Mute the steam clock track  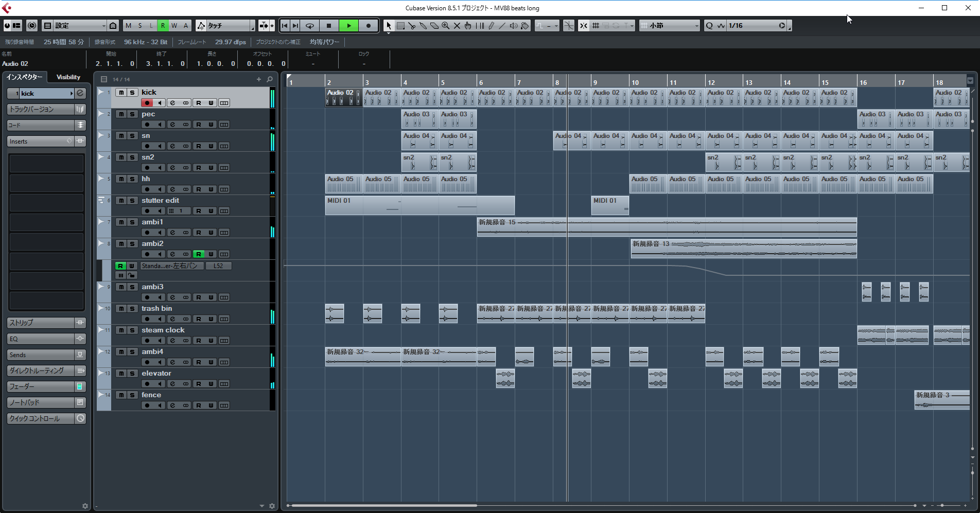(x=121, y=330)
